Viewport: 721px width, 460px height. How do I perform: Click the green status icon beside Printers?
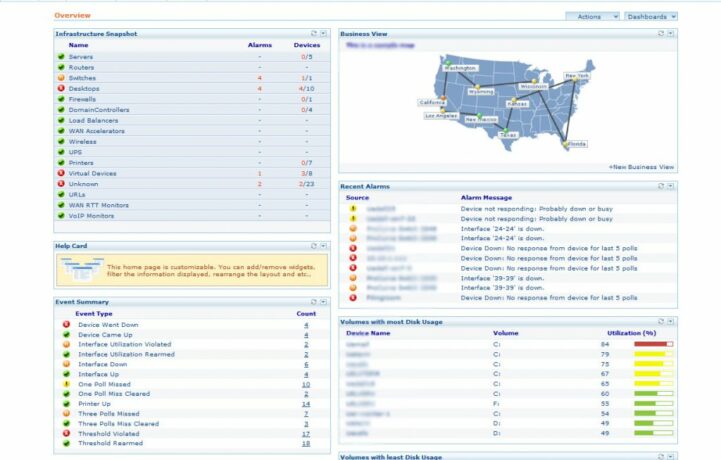[61, 162]
